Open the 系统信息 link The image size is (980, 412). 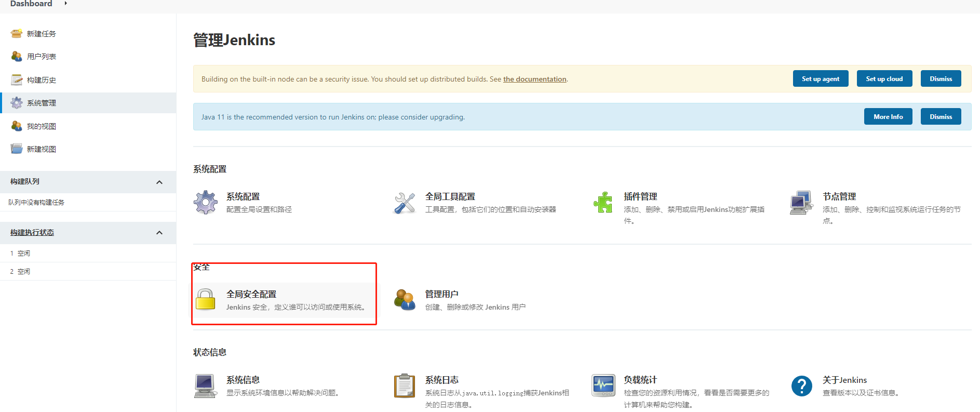(243, 380)
